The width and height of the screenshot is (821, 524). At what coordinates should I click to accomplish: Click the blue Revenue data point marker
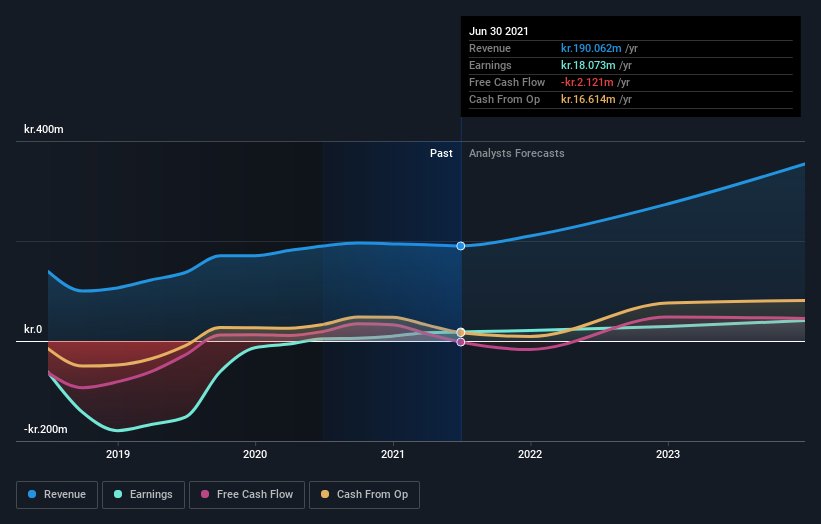pyautogui.click(x=461, y=246)
